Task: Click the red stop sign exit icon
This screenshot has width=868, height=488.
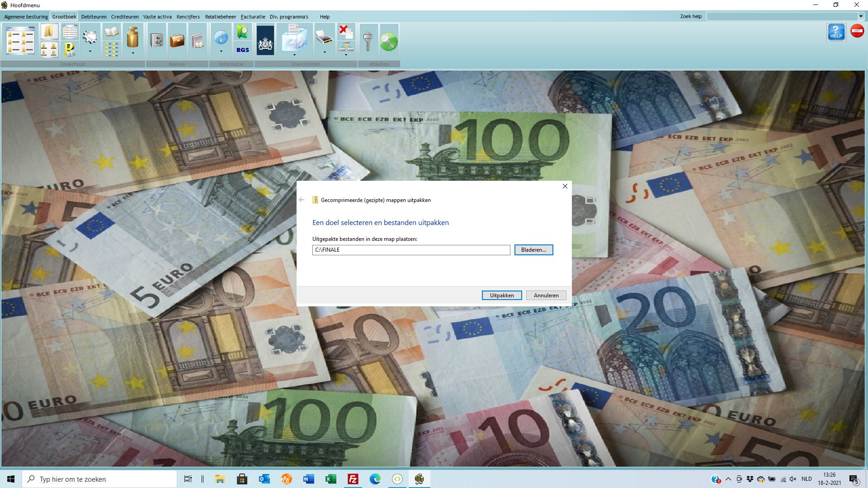Action: pos(857,31)
